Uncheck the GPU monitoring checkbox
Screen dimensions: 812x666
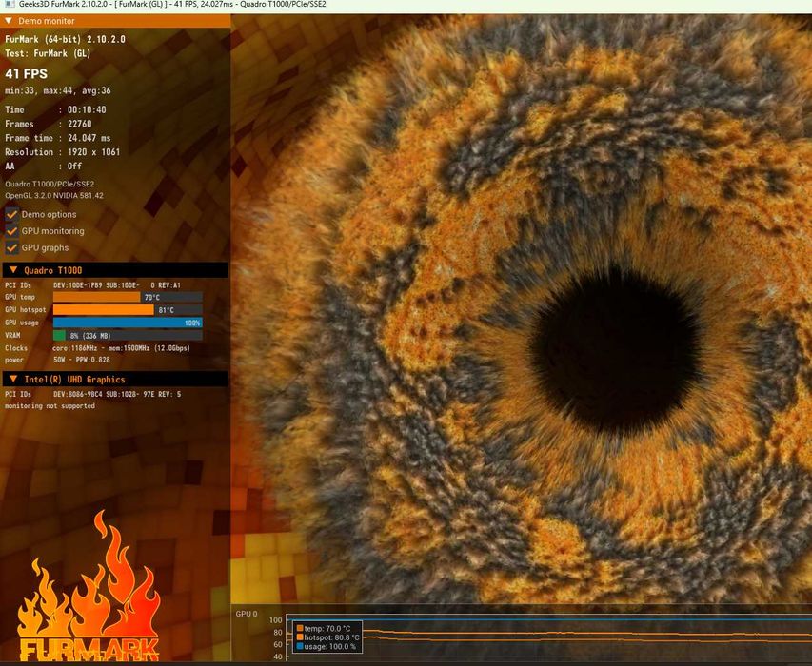(12, 231)
